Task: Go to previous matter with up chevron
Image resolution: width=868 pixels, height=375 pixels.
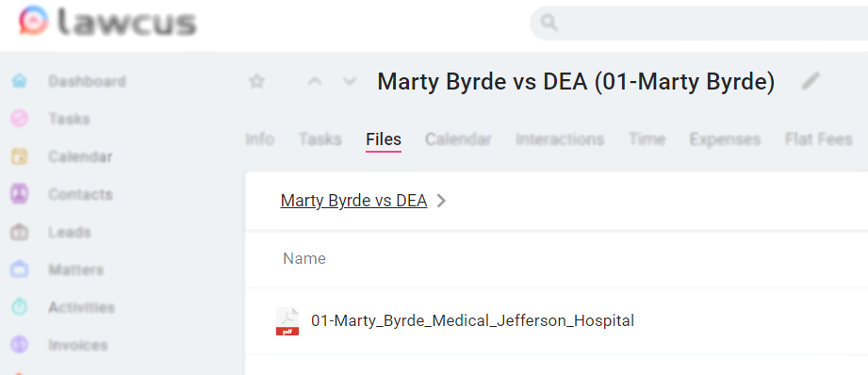Action: [x=315, y=82]
